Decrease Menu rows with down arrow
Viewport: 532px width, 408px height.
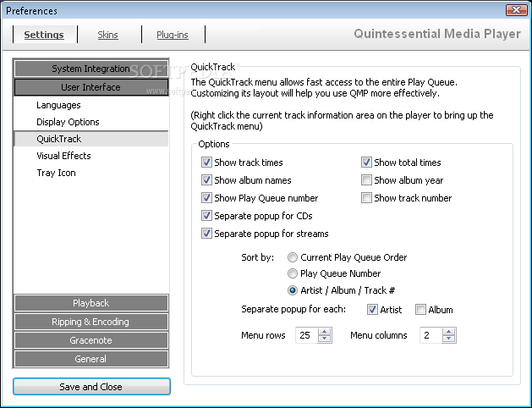click(x=324, y=339)
